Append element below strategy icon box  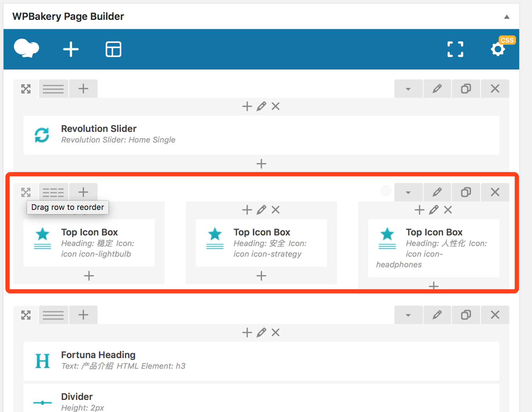[x=261, y=275]
